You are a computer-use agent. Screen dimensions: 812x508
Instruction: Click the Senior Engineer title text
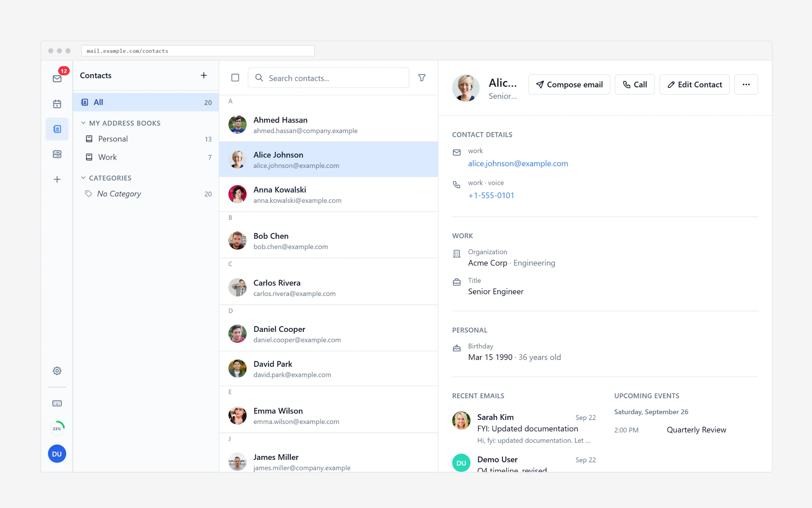point(496,292)
